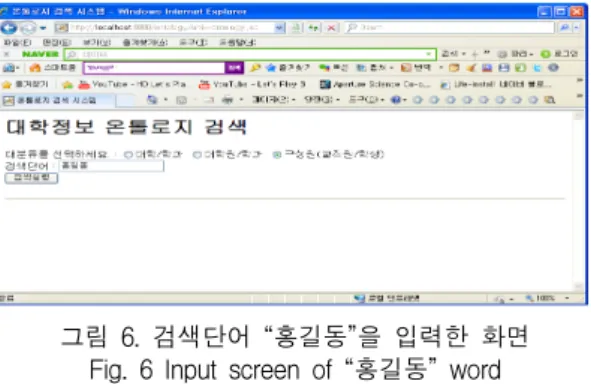Open the 즐겨찾기(A) menu
Image resolution: width=591 pixels, height=384 pixels.
[145, 42]
